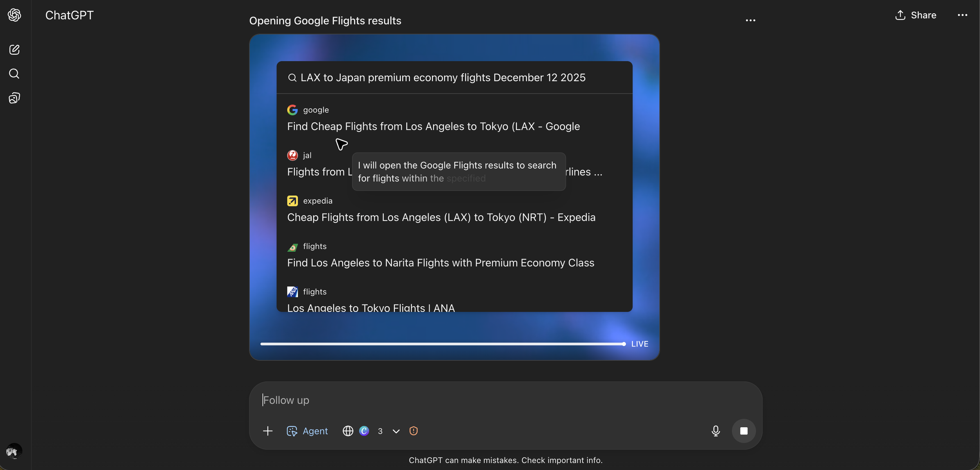Screen dimensions: 980x470
Task: Open task options three-dot menu
Action: coord(750,20)
